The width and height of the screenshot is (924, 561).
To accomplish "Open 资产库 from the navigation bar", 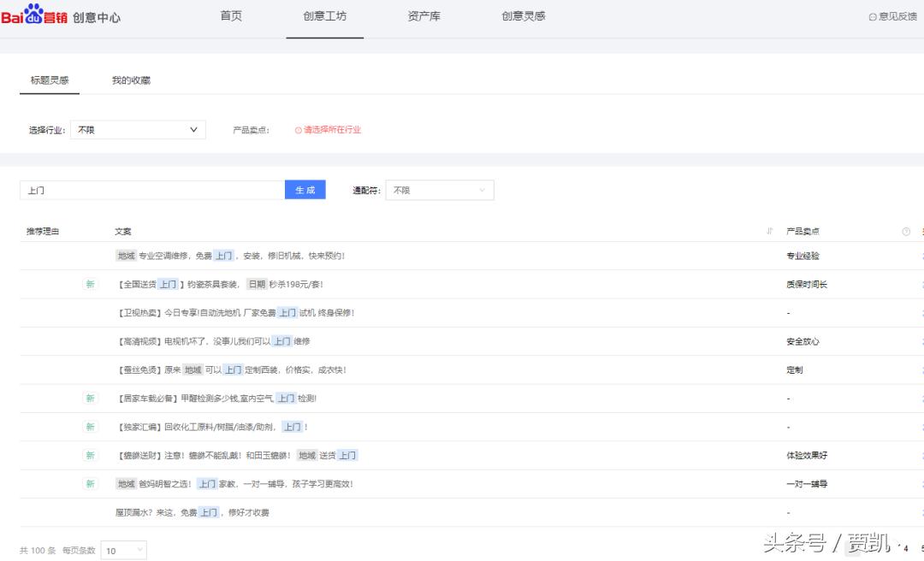I will pyautogui.click(x=423, y=15).
